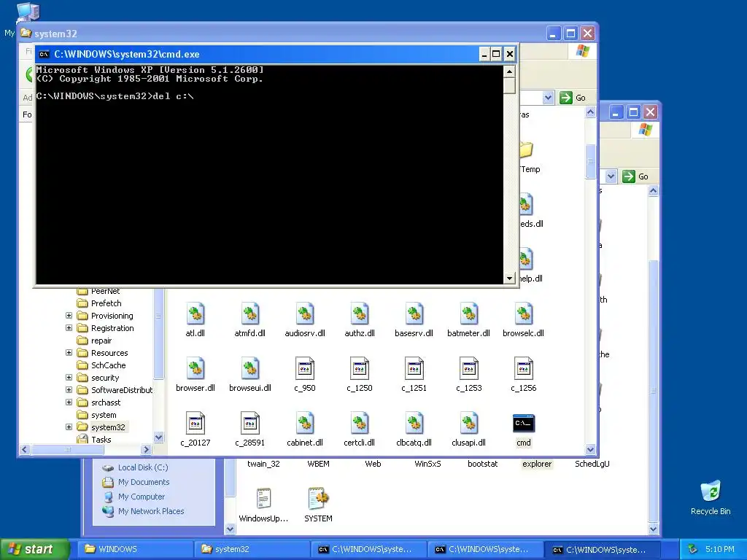Switch to WINDOWS taskbar button
Screen dimensions: 747x560
(x=135, y=549)
